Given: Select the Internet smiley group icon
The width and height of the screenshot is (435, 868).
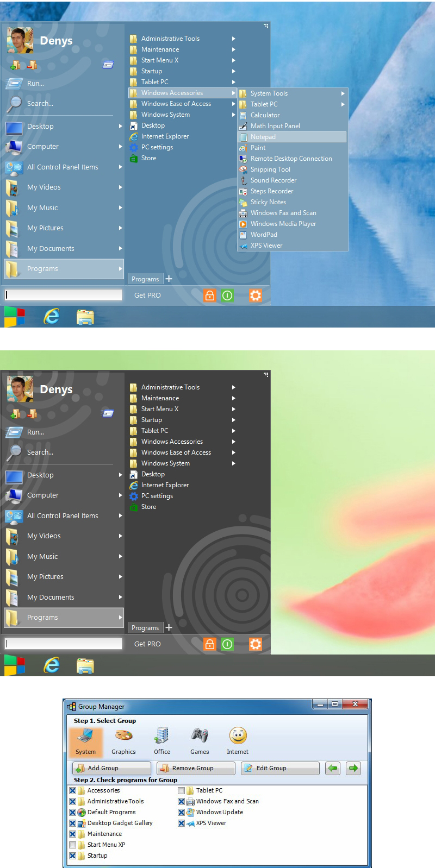Looking at the screenshot, I should [238, 741].
